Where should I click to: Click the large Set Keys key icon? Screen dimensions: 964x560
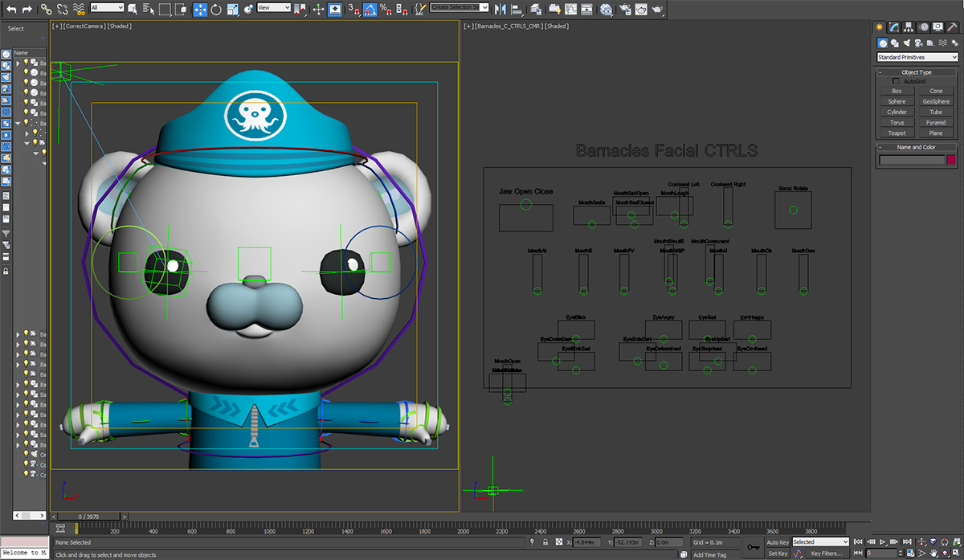click(x=754, y=548)
